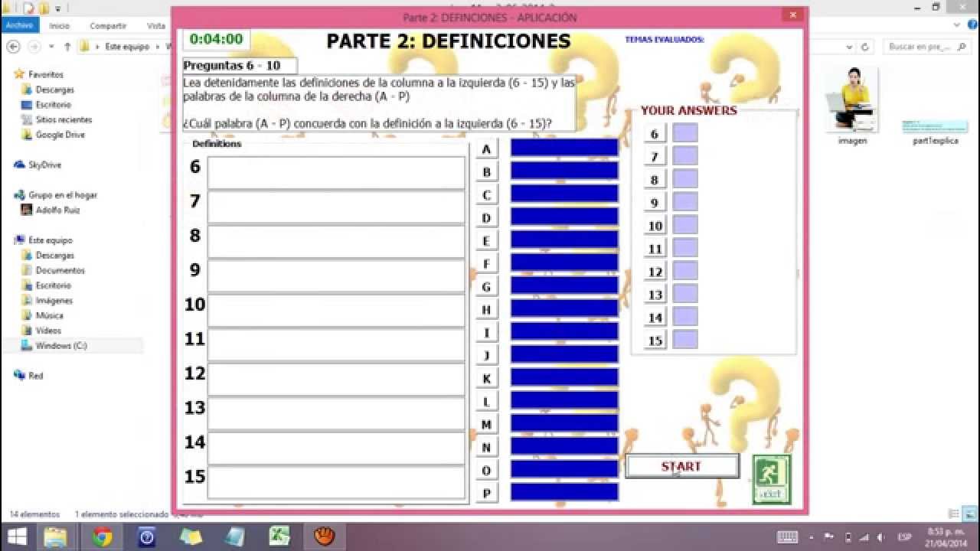Click the answer box for question 12

tap(685, 271)
